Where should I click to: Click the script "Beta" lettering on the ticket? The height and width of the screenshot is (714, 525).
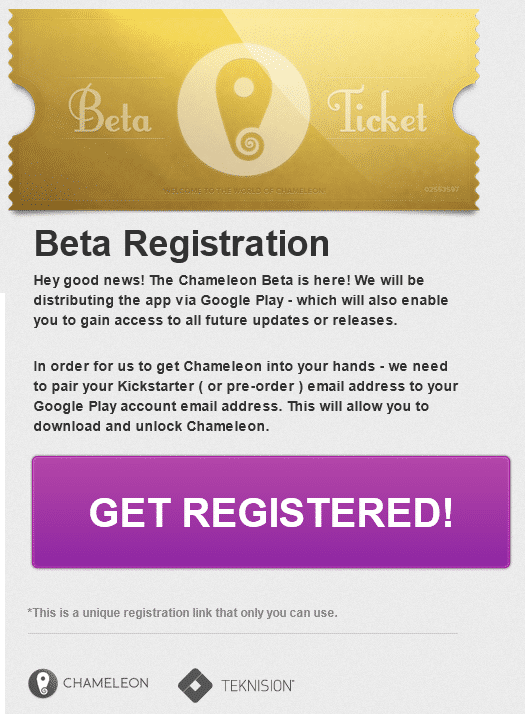pyautogui.click(x=110, y=110)
